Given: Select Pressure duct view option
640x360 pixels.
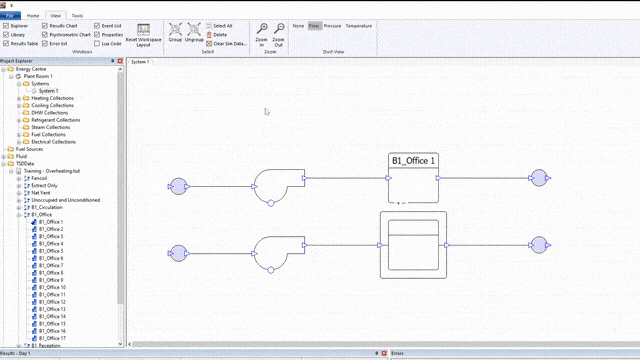Looking at the screenshot, I should click(x=332, y=26).
